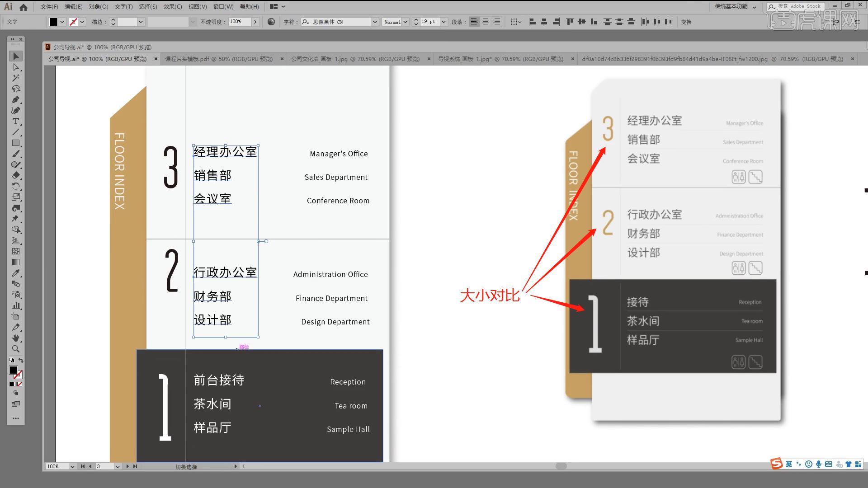
Task: Click the 切换选择 button at bottom
Action: point(185,467)
